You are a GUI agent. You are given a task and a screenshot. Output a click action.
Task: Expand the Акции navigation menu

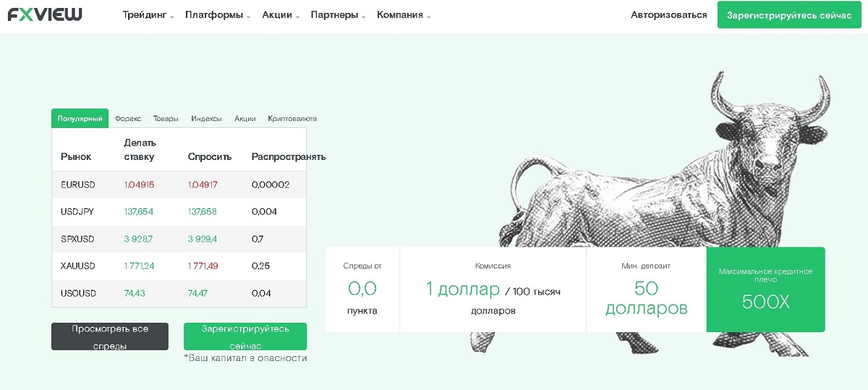280,15
